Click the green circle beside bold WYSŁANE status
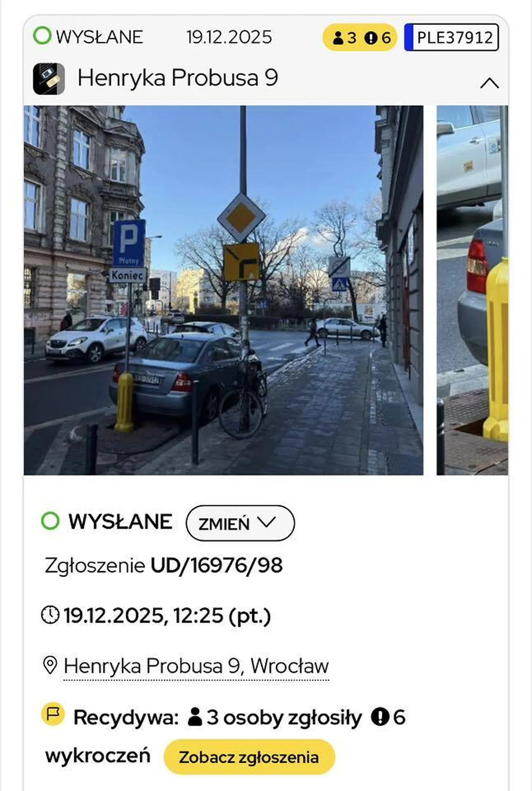Viewport: 532px width, 791px height. (x=50, y=521)
